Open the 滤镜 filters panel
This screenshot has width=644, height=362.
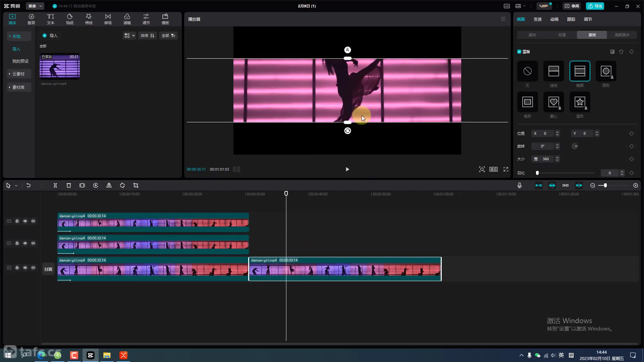coord(127,19)
